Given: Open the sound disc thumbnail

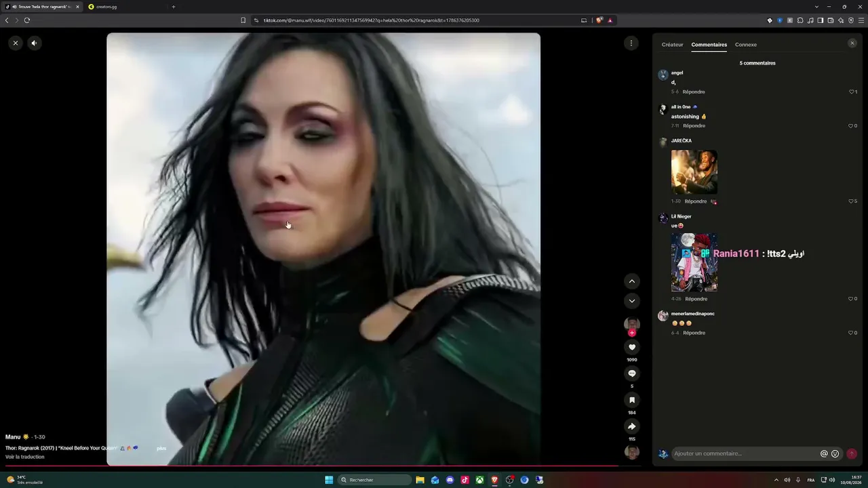Looking at the screenshot, I should pyautogui.click(x=632, y=452).
